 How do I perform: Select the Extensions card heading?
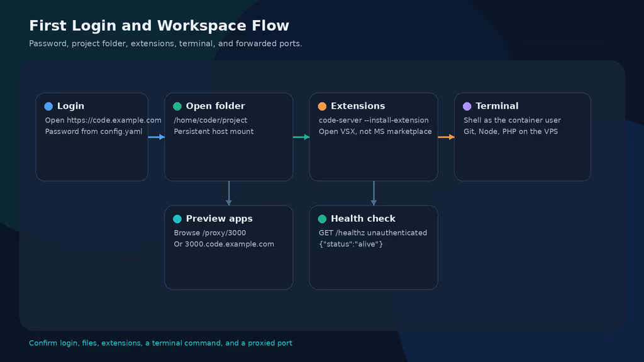[358, 106]
